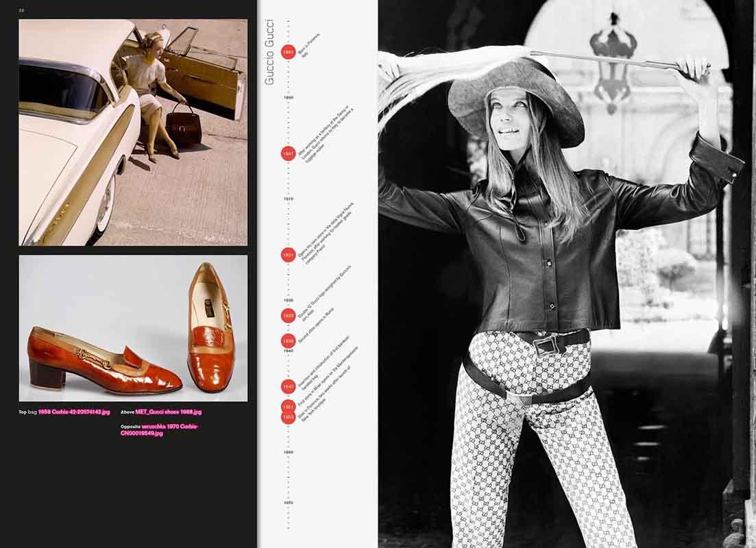The width and height of the screenshot is (756, 548).
Task: Select the 1947 red timeline marker
Action: pyautogui.click(x=288, y=384)
